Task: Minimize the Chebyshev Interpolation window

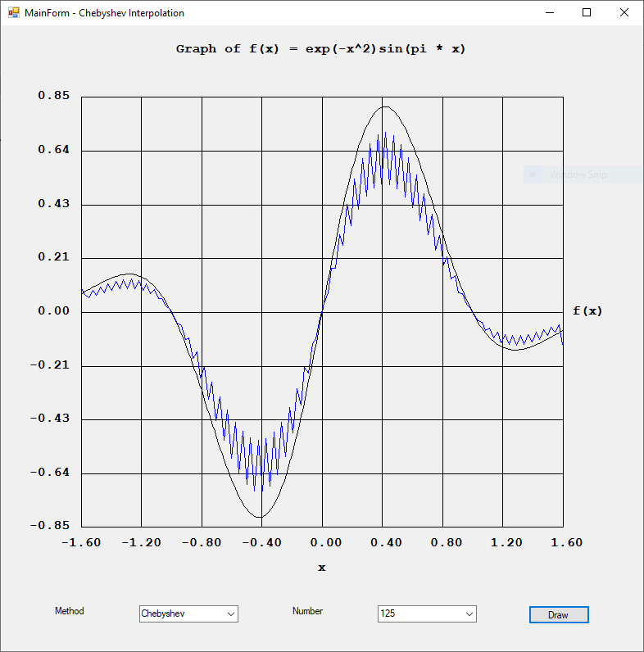Action: point(548,13)
